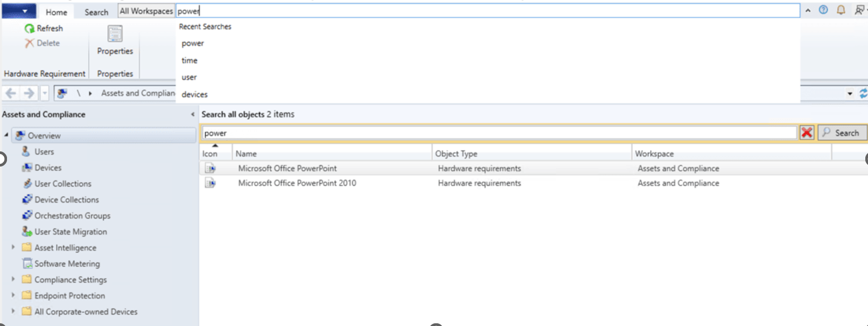Clear search with the red X icon

click(807, 133)
